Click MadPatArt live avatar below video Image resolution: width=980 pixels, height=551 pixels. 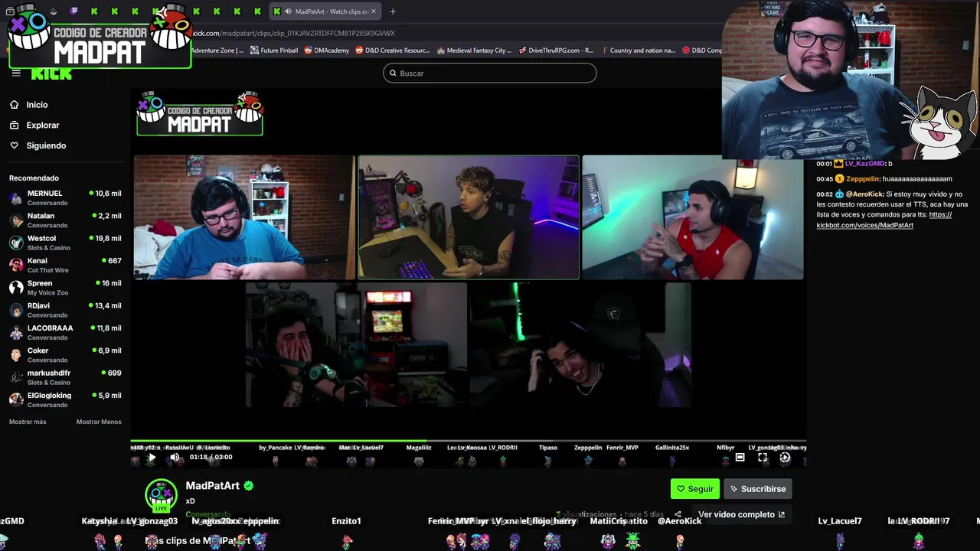pos(161,494)
